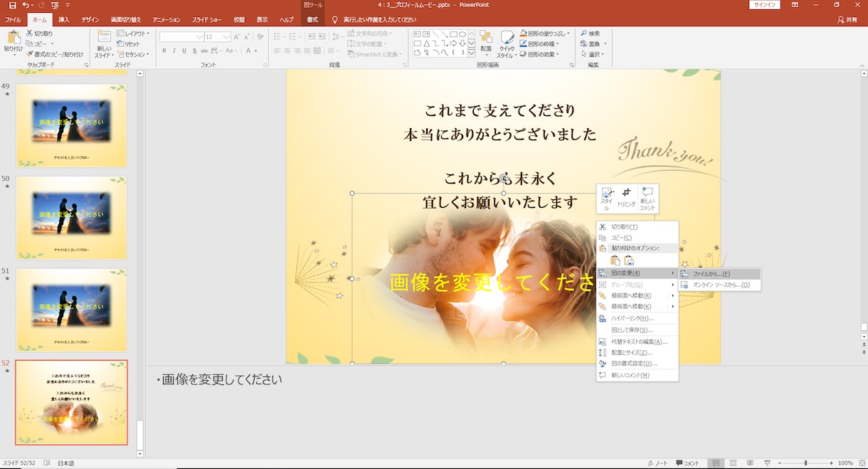
Task: Click the スタイル picture style icon
Action: [607, 199]
